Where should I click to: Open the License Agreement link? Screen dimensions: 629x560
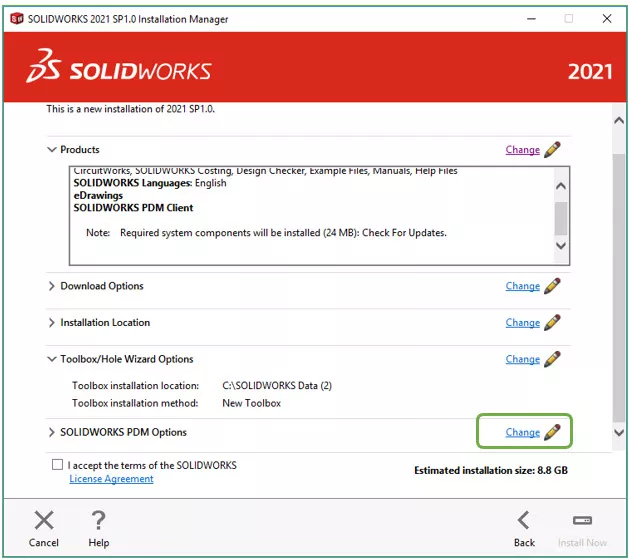click(x=111, y=479)
